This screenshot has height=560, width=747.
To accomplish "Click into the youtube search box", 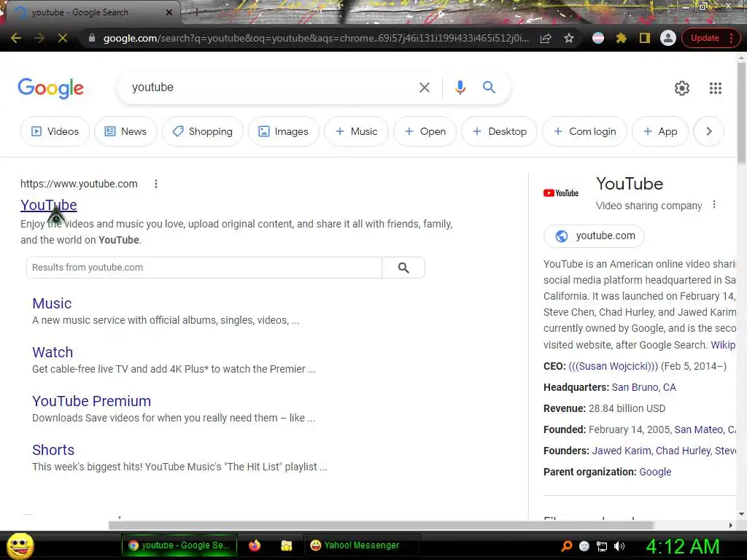I will pos(267,87).
